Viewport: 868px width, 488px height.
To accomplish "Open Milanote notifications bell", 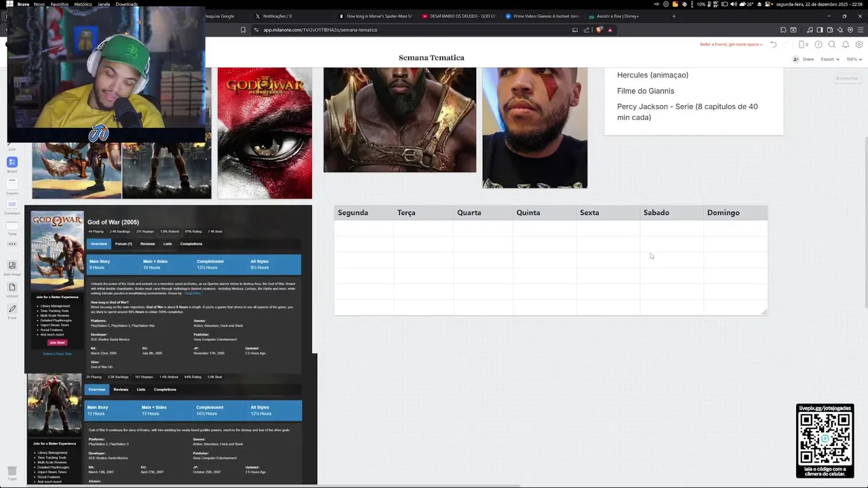I will click(846, 45).
